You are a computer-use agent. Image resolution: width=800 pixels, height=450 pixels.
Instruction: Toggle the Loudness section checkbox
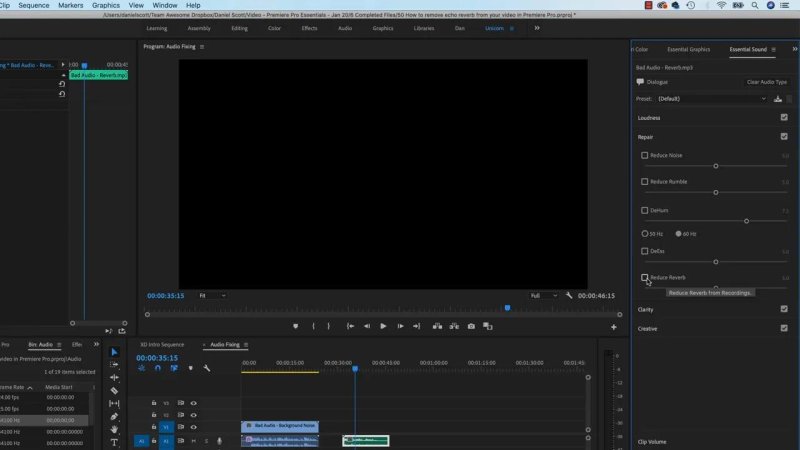[x=784, y=117]
